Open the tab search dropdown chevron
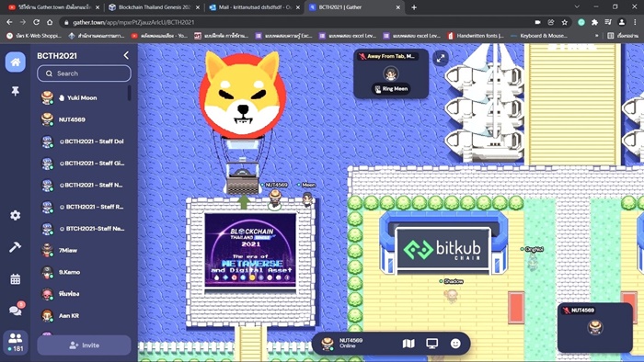The height and width of the screenshot is (362, 644). click(x=577, y=7)
